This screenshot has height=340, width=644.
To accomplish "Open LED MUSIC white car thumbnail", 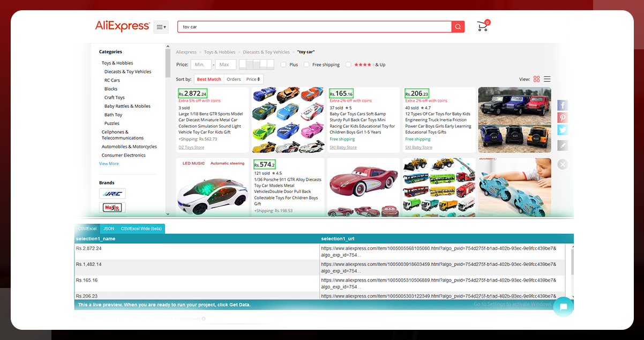I will [x=212, y=187].
